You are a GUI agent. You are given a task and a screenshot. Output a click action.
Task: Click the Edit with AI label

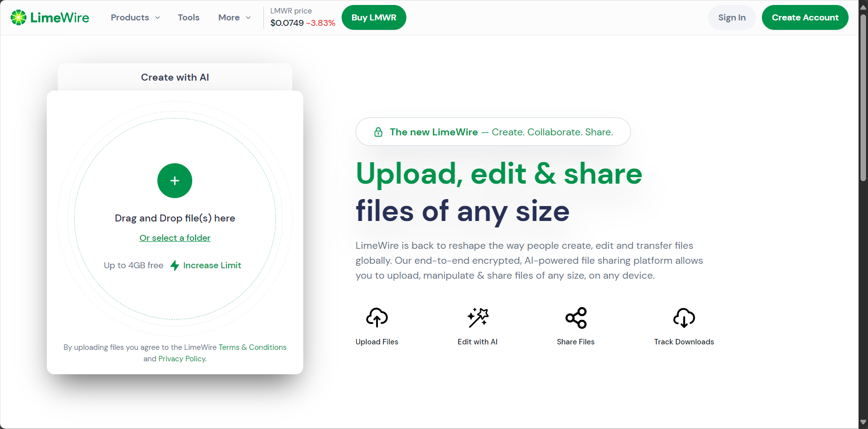click(478, 342)
